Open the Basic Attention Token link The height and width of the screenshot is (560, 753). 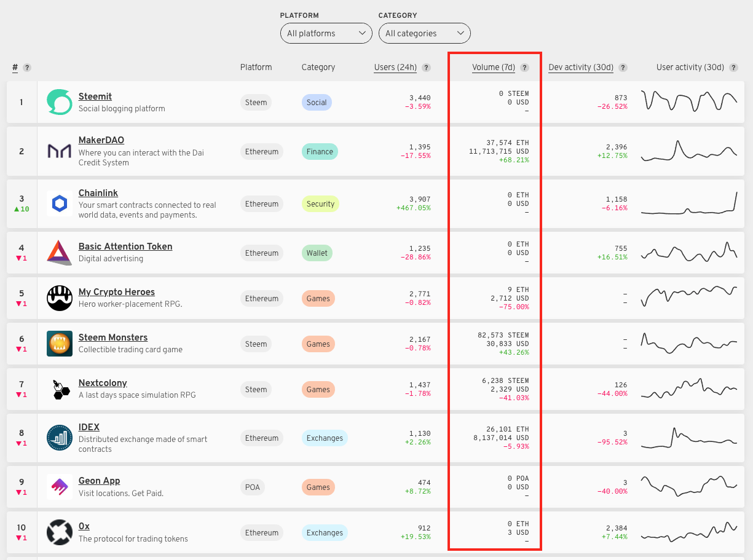pos(125,246)
